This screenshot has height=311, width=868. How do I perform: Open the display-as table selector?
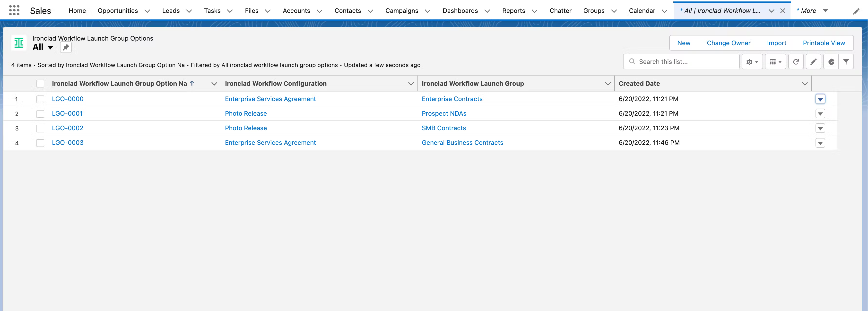pos(775,62)
